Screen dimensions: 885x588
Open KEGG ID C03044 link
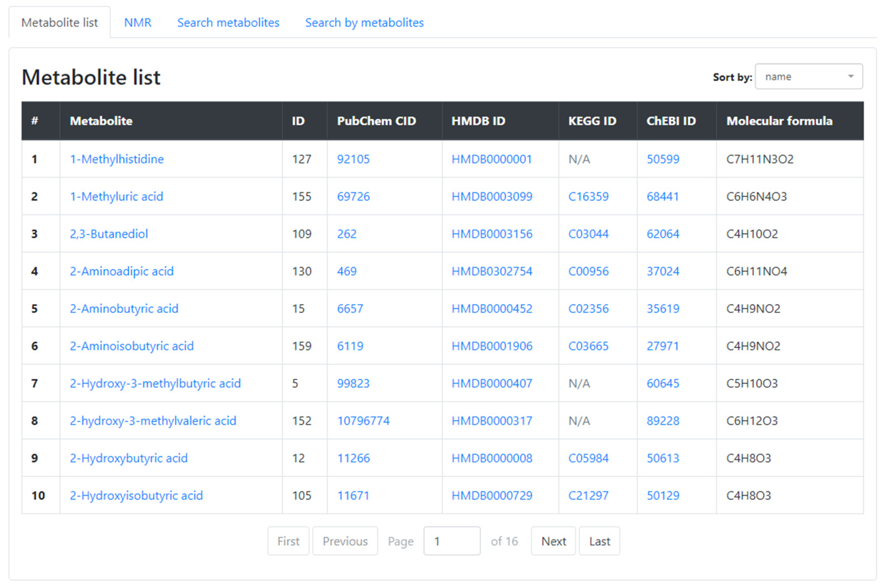(589, 234)
